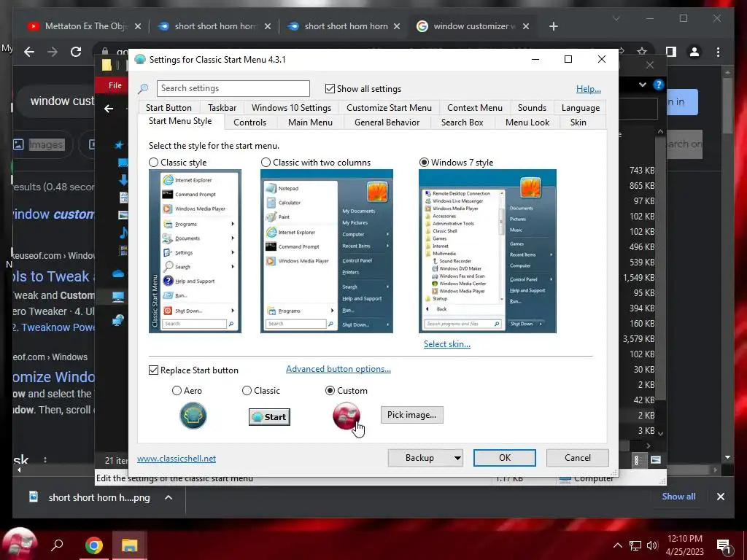
Task: Click Show all downloads
Action: tap(678, 496)
